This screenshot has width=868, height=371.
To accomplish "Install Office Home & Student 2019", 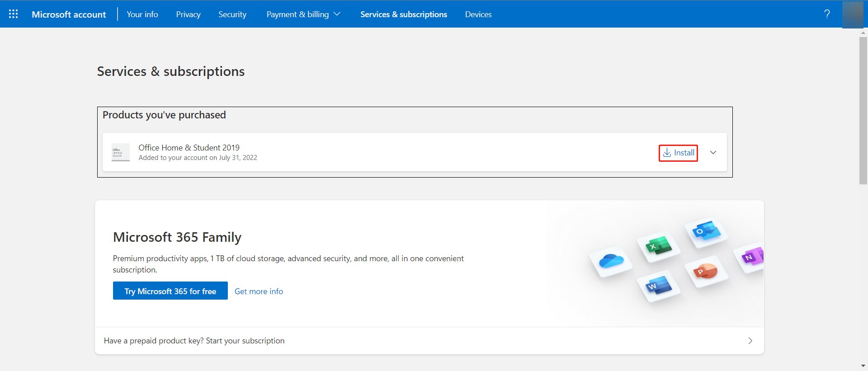I will (678, 153).
